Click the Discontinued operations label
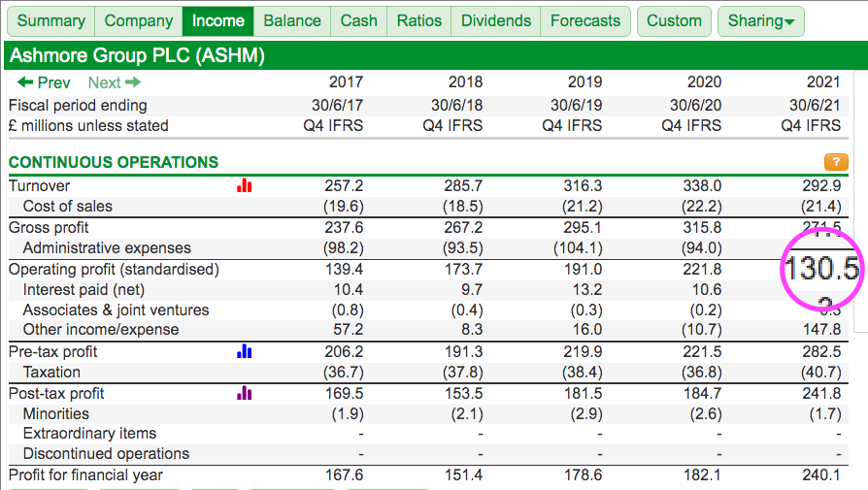Screen dimensions: 868x490 click(106, 453)
